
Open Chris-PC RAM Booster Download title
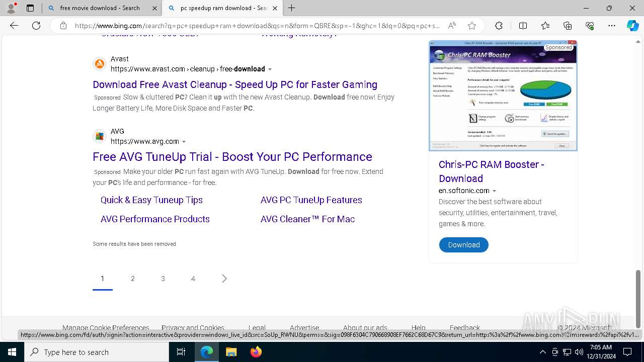pos(492,171)
